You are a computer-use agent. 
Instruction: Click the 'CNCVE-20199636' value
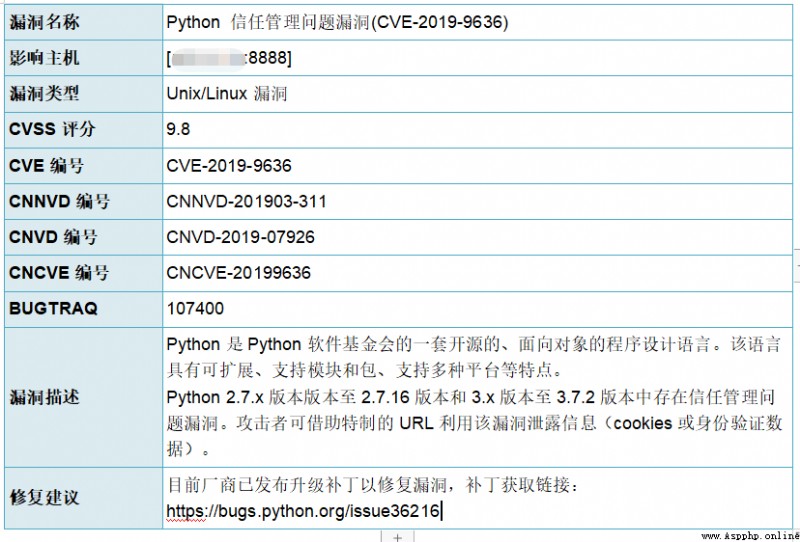pos(238,273)
